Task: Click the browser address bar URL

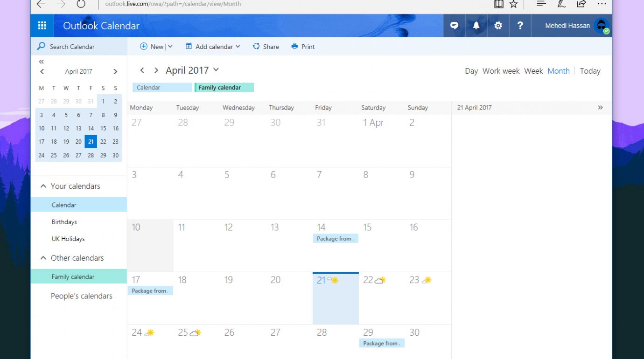Action: [173, 4]
